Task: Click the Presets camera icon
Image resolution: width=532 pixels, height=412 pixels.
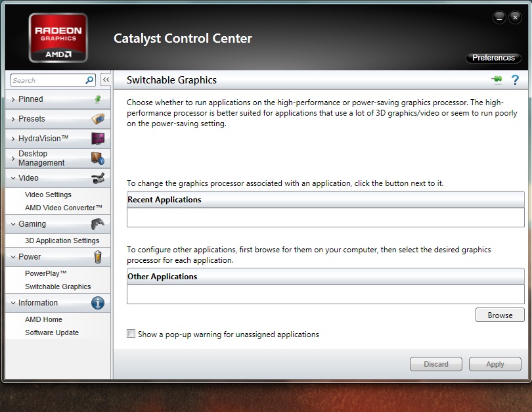Action: [x=98, y=119]
